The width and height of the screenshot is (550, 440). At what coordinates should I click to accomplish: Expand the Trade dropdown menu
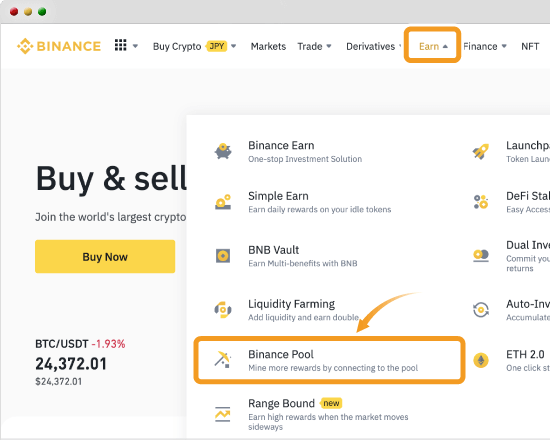(315, 46)
